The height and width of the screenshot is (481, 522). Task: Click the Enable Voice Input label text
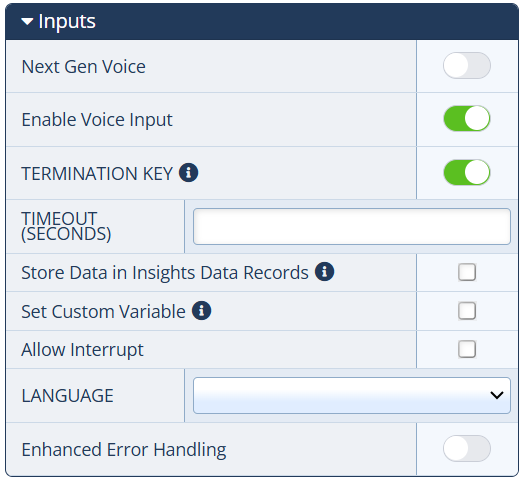[x=97, y=120]
